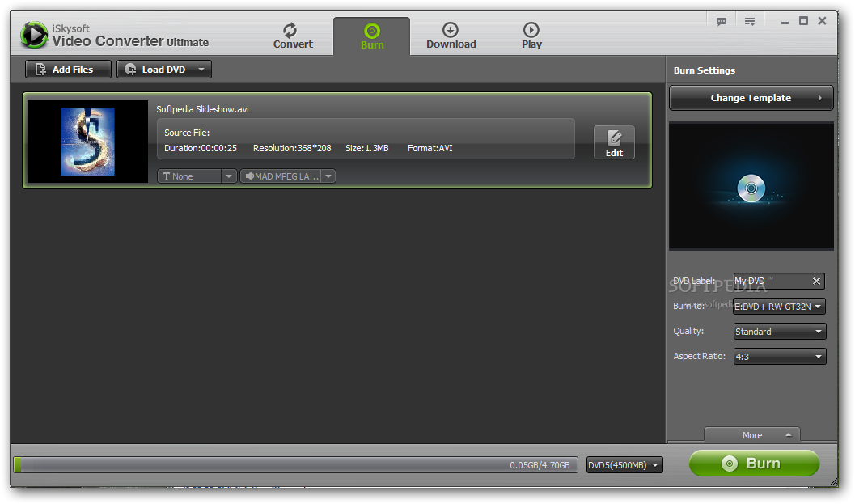Click the iSkysoft play logo icon
Viewport: 855px width, 504px height.
point(34,35)
